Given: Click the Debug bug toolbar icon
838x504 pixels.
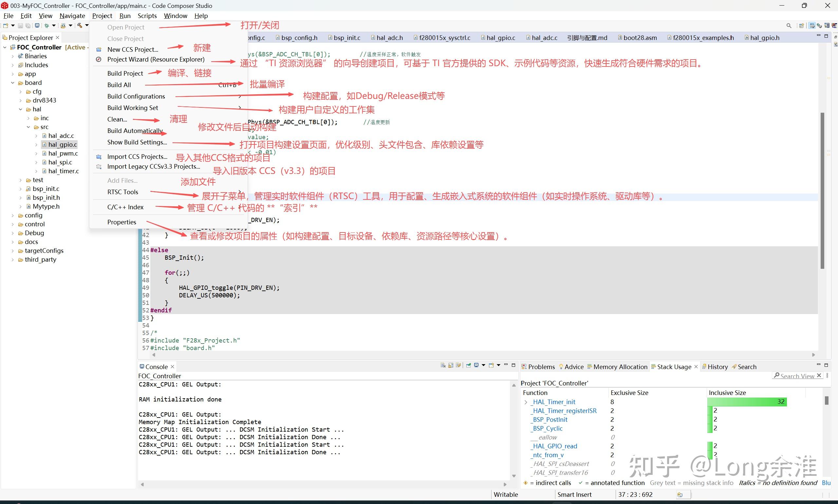Looking at the screenshot, I should [47, 26].
